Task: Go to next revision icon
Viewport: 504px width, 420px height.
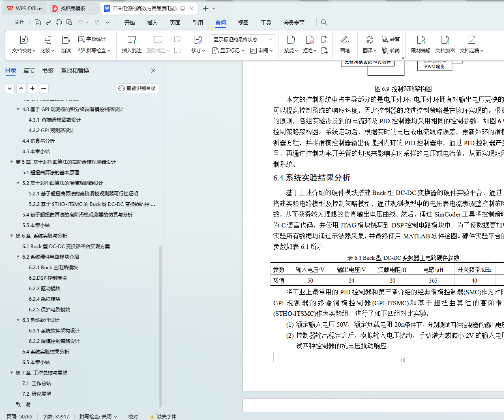Action: (x=324, y=51)
